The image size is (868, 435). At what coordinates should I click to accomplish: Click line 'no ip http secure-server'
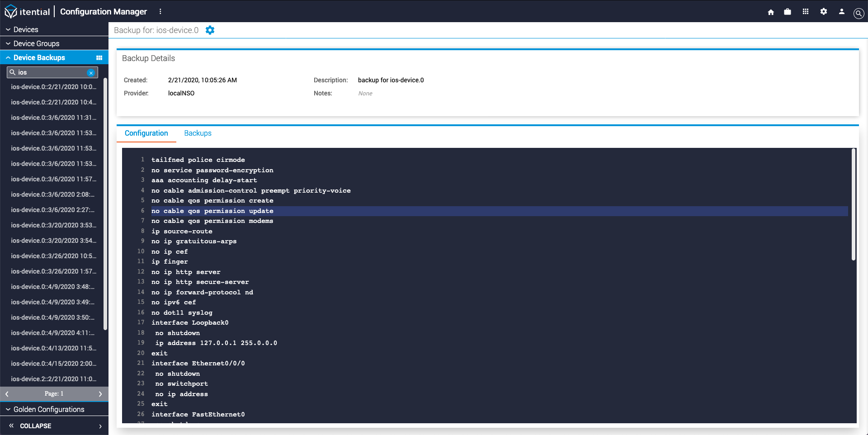(200, 282)
